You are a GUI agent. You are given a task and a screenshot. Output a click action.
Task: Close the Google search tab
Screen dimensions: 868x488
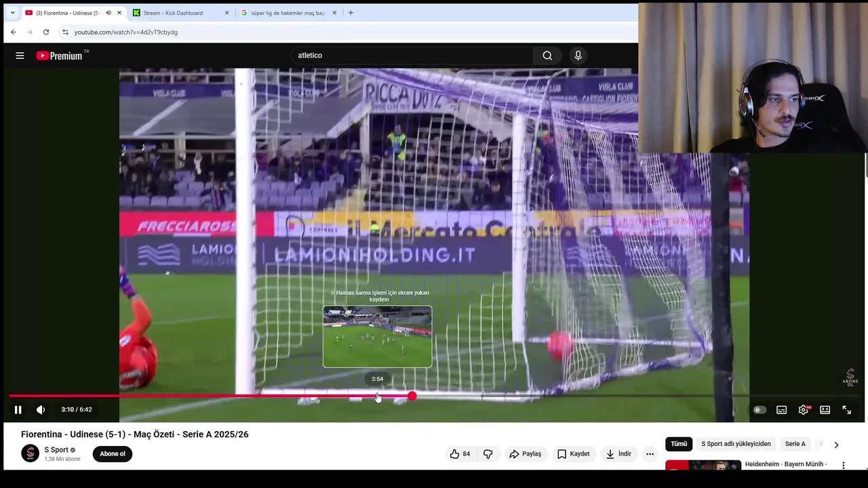click(334, 13)
